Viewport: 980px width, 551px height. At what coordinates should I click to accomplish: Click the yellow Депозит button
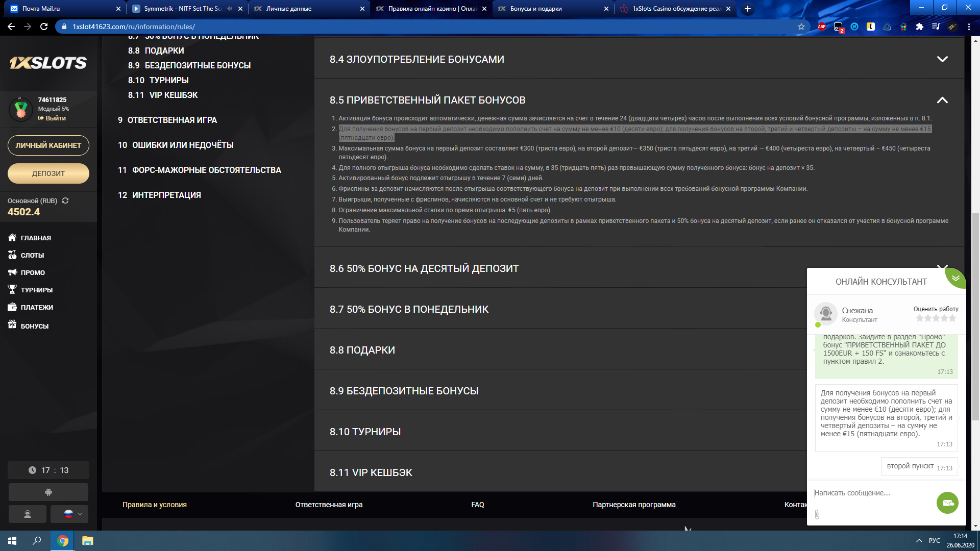point(48,173)
